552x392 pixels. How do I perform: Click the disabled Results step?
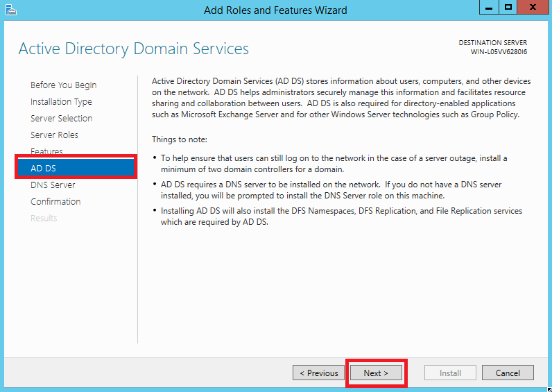tap(44, 218)
